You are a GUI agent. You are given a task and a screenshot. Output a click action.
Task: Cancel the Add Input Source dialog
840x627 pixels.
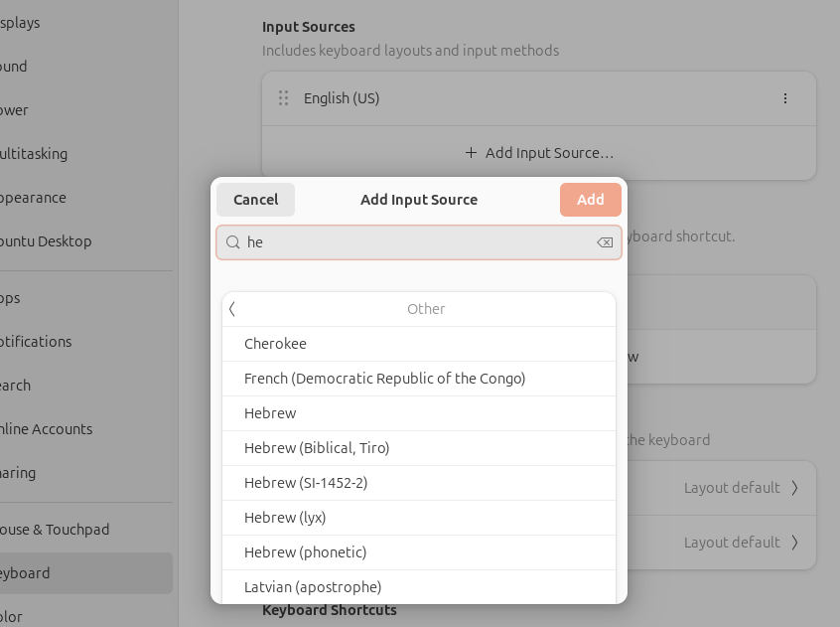[255, 200]
